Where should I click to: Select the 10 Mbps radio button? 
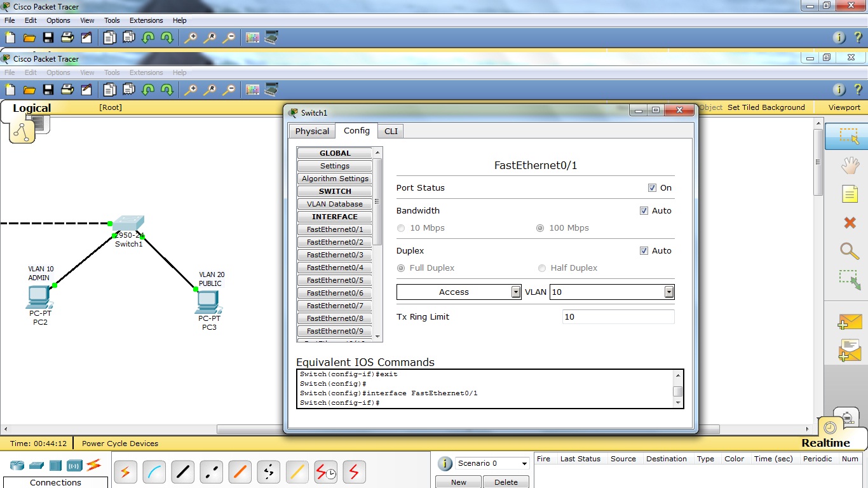[x=401, y=228]
